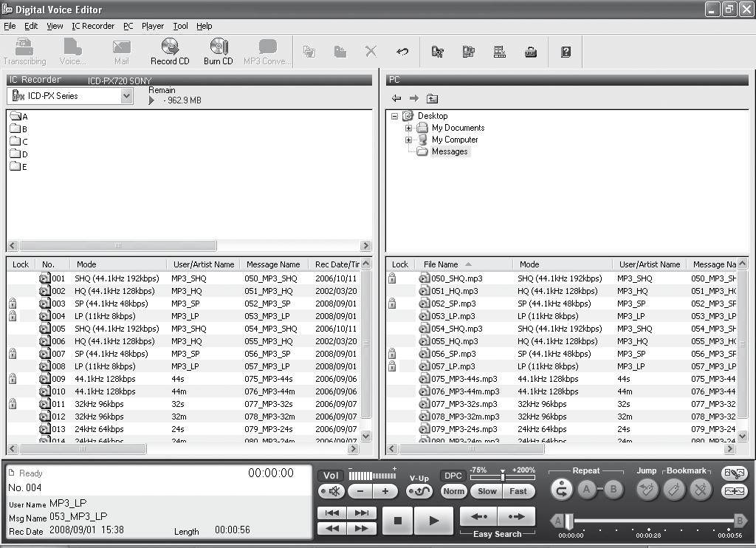Click Easy Search backward button
This screenshot has width=756, height=548.
[478, 517]
